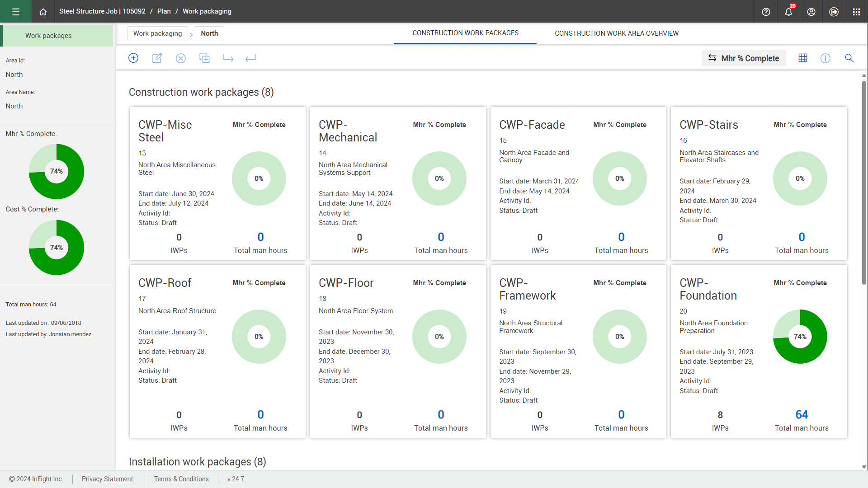Click the notifications bell icon

click(x=788, y=11)
